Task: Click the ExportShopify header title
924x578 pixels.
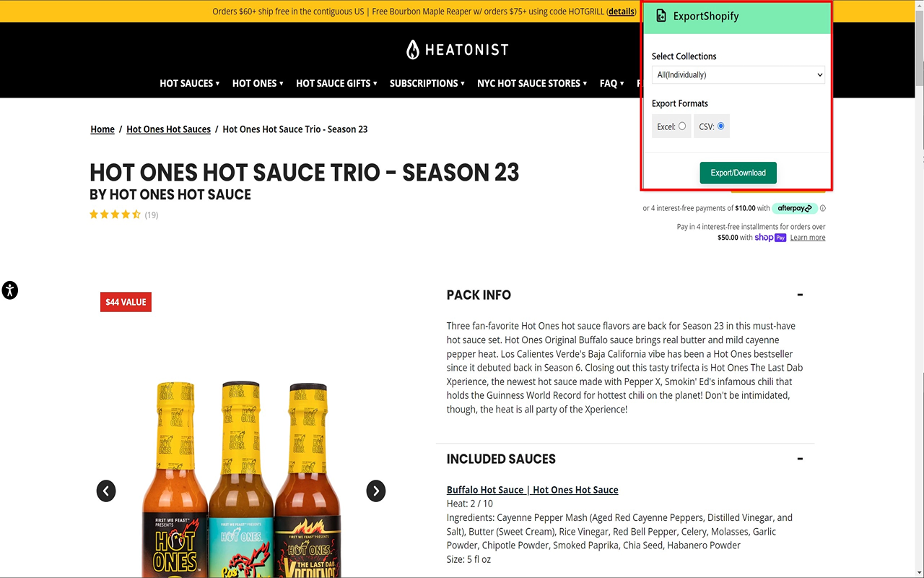Action: click(706, 16)
